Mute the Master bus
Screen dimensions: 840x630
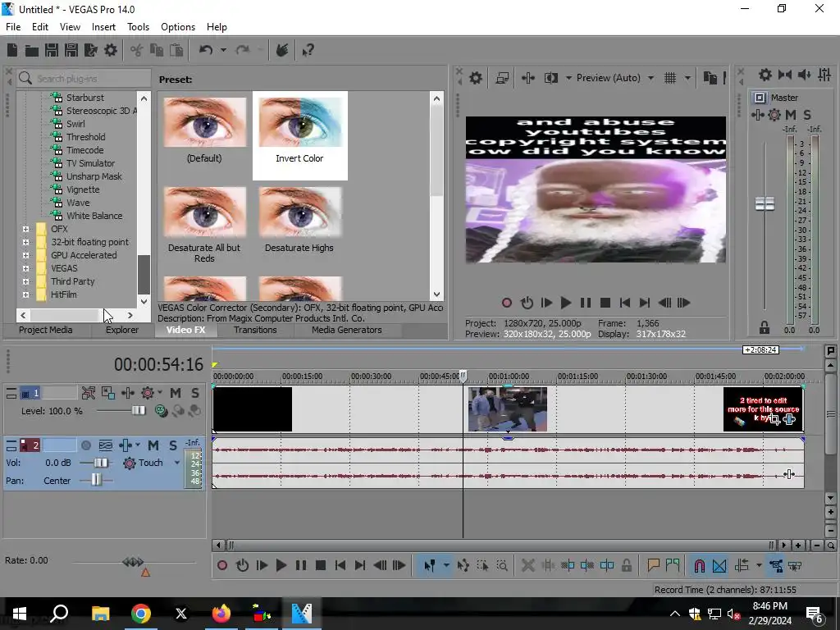pos(791,115)
